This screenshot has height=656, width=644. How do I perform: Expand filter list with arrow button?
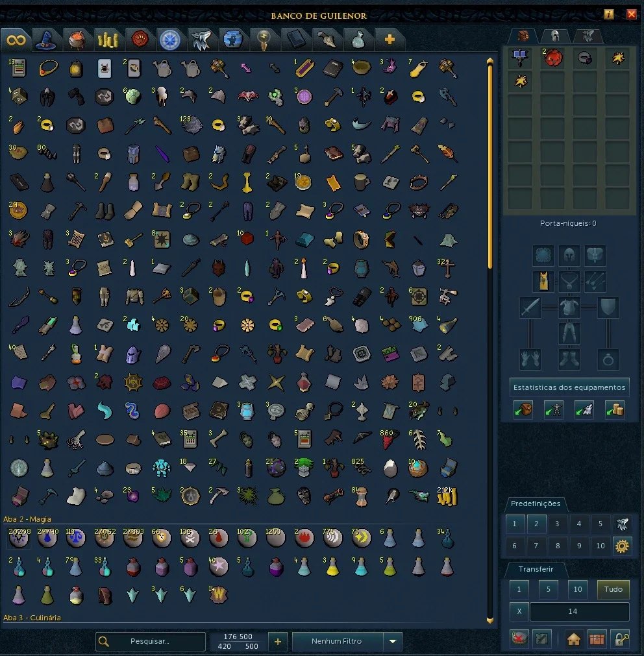(393, 641)
